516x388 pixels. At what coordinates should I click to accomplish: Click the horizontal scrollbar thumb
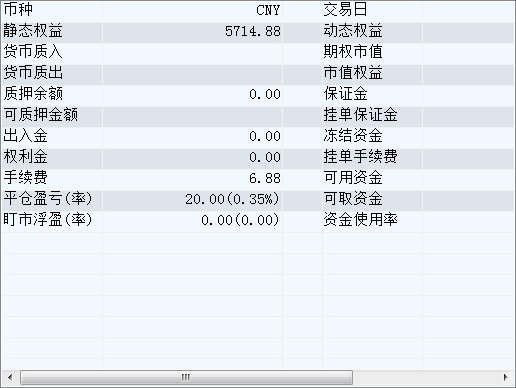pyautogui.click(x=186, y=377)
